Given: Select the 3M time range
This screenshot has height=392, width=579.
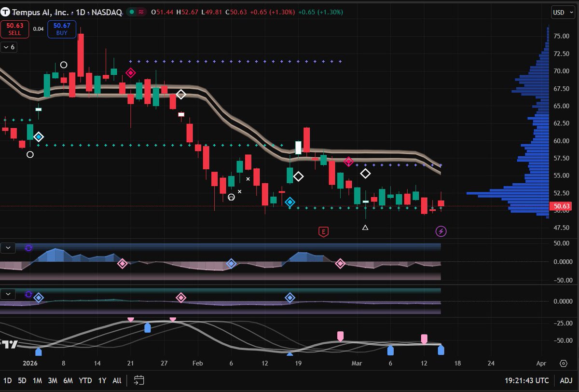Looking at the screenshot, I should click(53, 380).
